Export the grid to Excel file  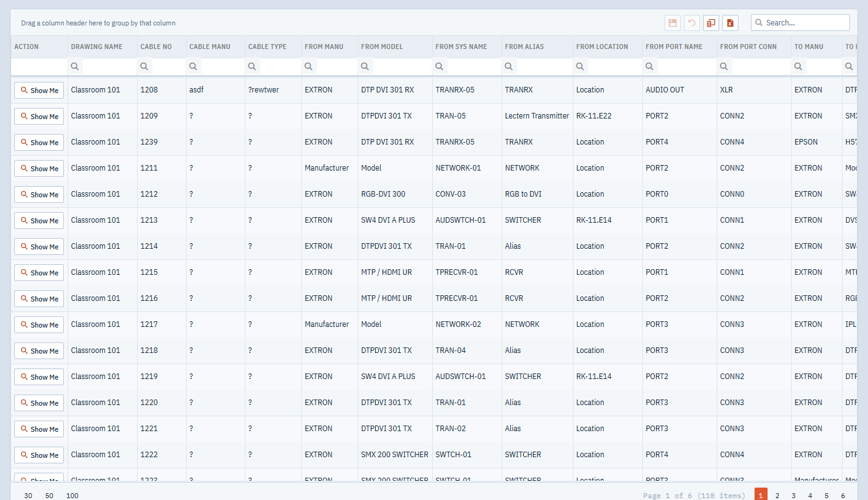(730, 23)
